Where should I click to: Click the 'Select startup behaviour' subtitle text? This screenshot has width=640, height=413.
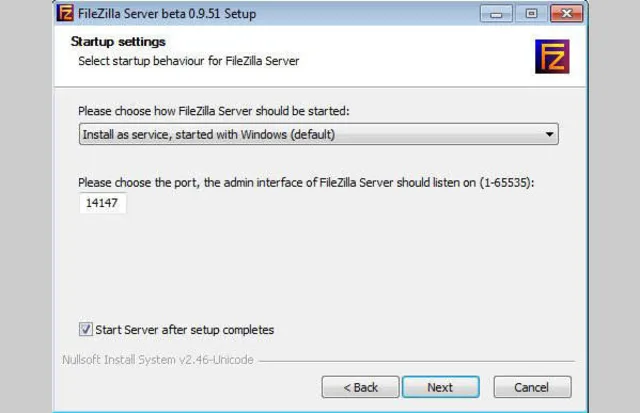point(189,61)
